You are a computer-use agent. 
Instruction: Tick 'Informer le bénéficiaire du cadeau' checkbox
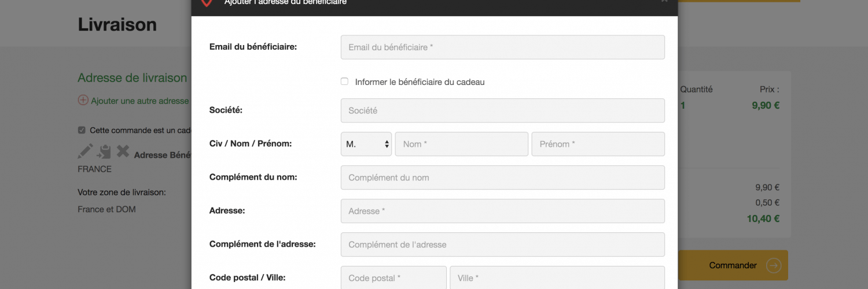point(345,81)
